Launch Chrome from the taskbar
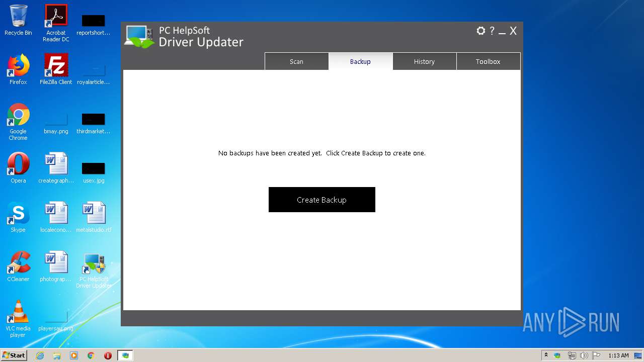This screenshot has height=362, width=644. 91,355
